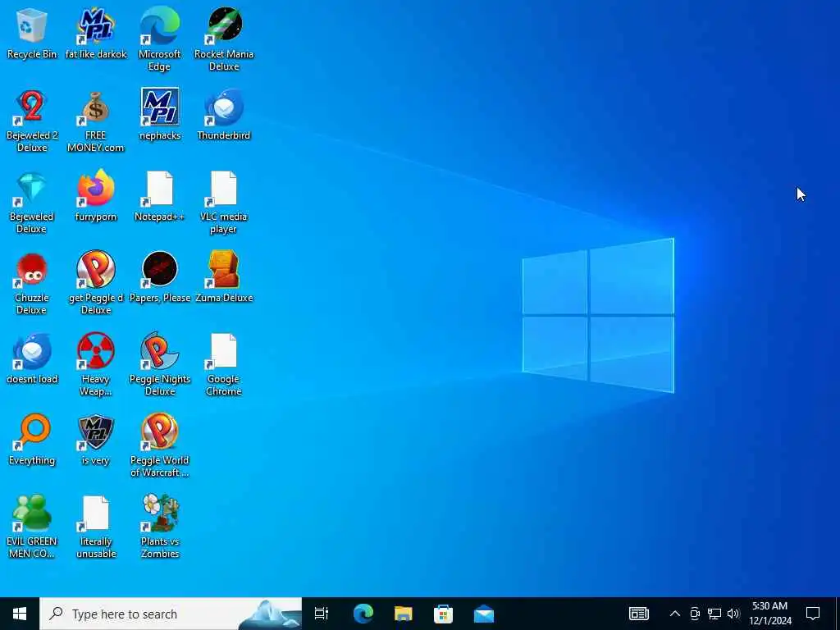Select the Firefox-style 'furryporn' shortcut icon
This screenshot has width=840, height=630.
96,196
